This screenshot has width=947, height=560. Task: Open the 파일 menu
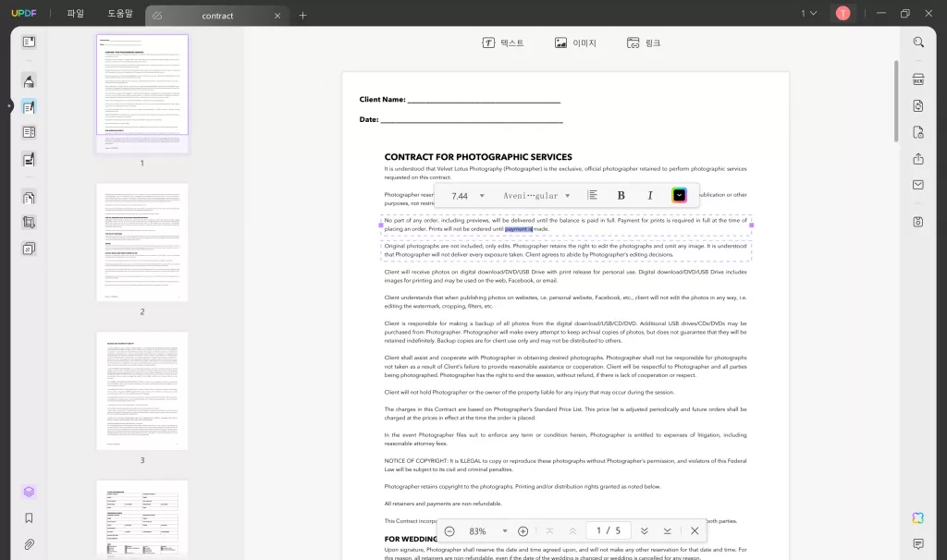(76, 13)
